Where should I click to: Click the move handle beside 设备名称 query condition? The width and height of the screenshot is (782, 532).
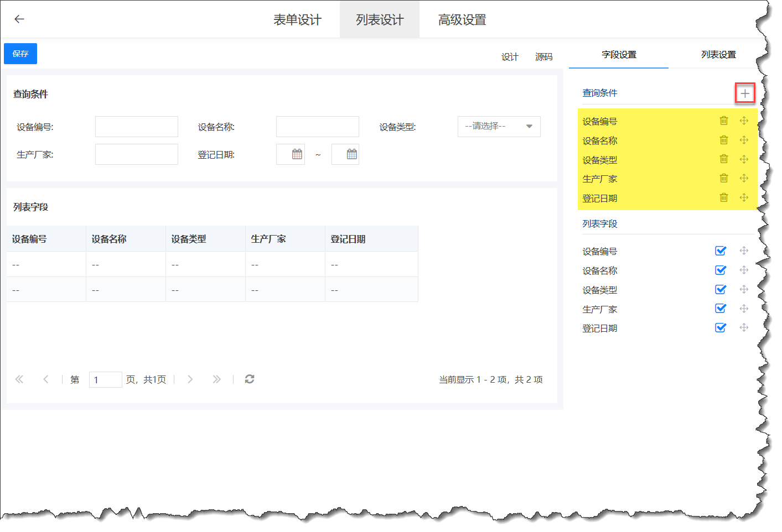click(744, 140)
